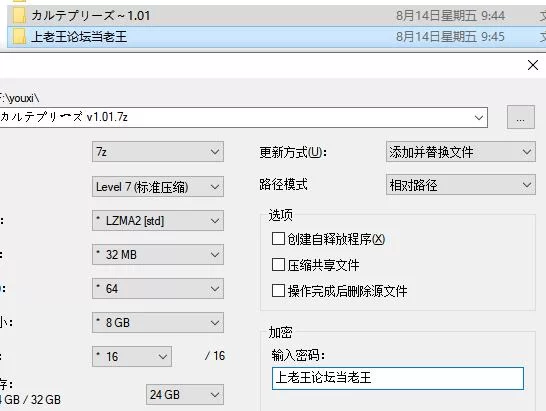Enable 压缩共享文件 checkbox
This screenshot has height=411, width=546.
(x=278, y=265)
